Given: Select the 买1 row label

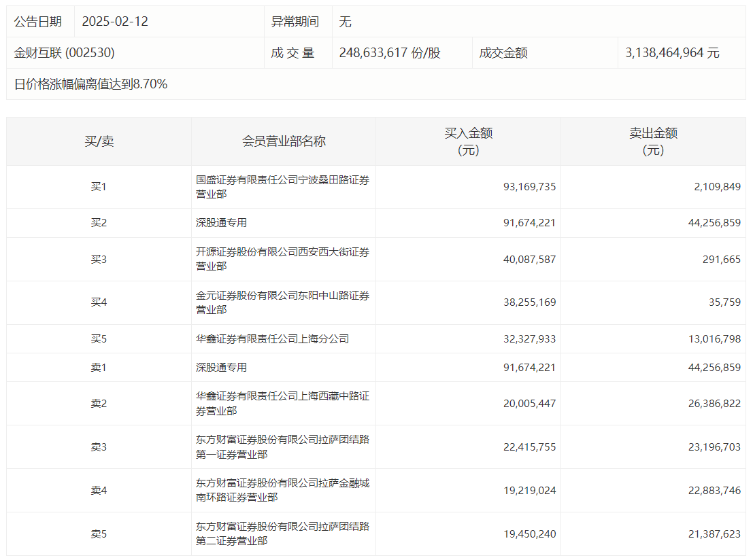Looking at the screenshot, I should [99, 187].
